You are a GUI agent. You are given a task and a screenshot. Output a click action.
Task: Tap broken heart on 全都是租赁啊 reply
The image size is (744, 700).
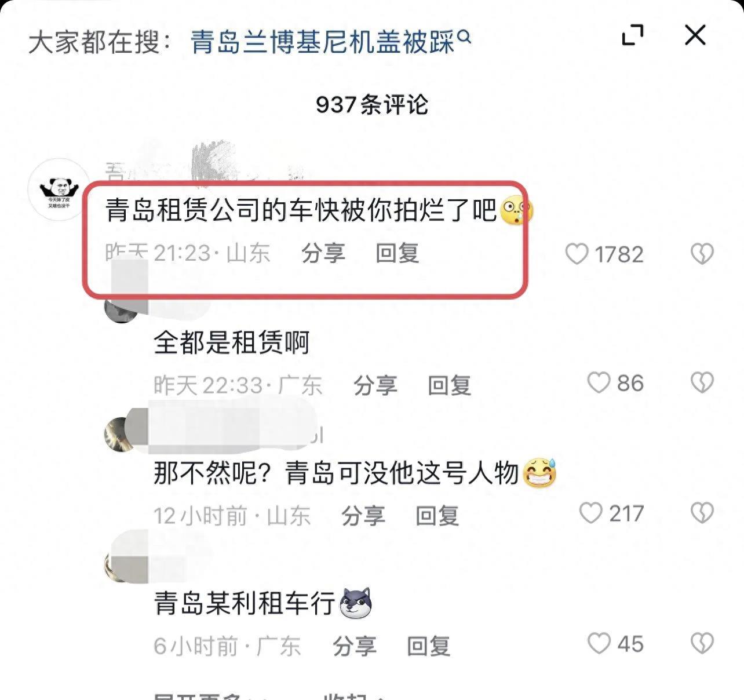[702, 382]
